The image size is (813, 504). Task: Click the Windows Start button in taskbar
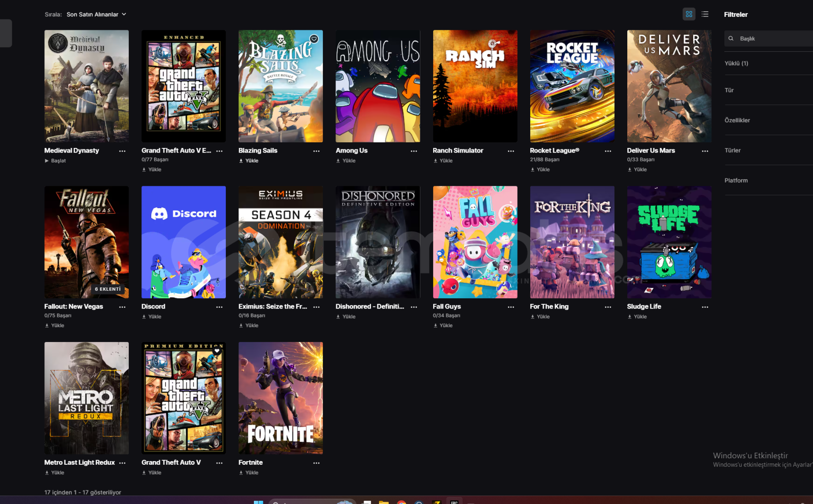pos(259,502)
